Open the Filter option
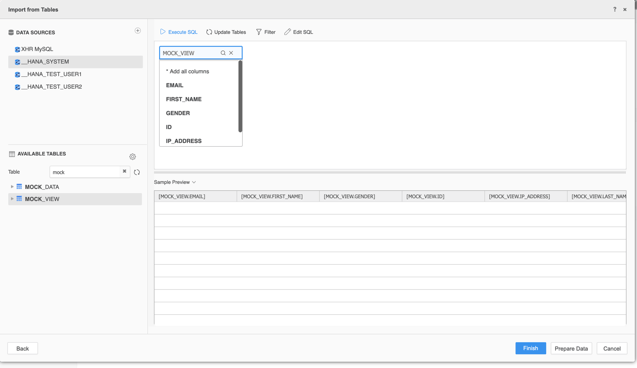Screen dimensions: 637x368 (266, 32)
